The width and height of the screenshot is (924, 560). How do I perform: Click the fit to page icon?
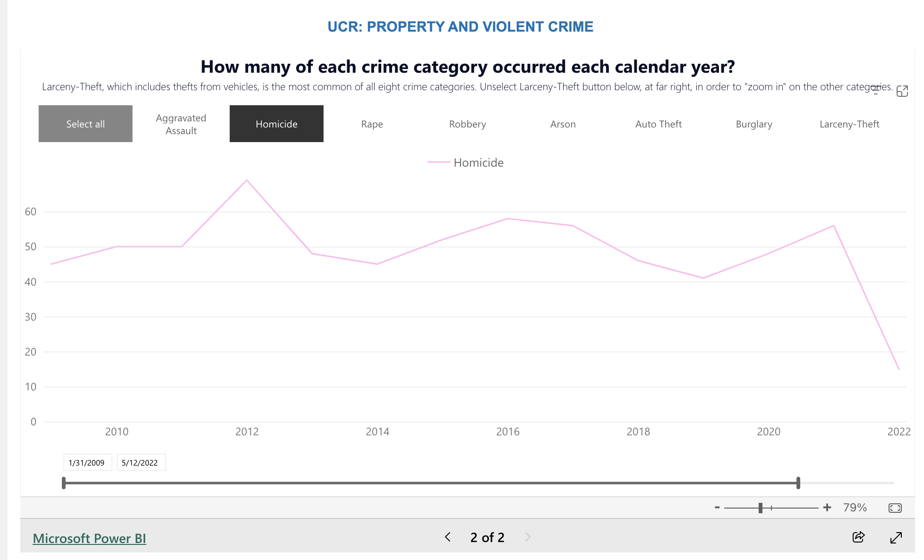coord(895,508)
